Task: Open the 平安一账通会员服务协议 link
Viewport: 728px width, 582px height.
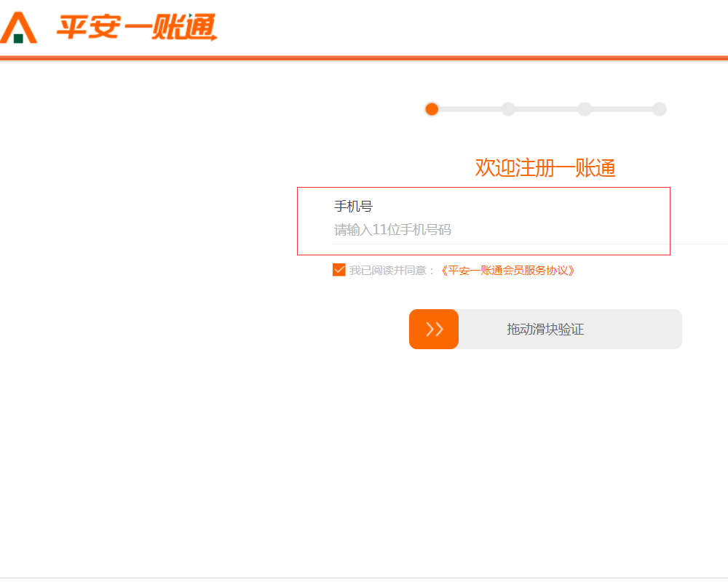Action: [508, 271]
